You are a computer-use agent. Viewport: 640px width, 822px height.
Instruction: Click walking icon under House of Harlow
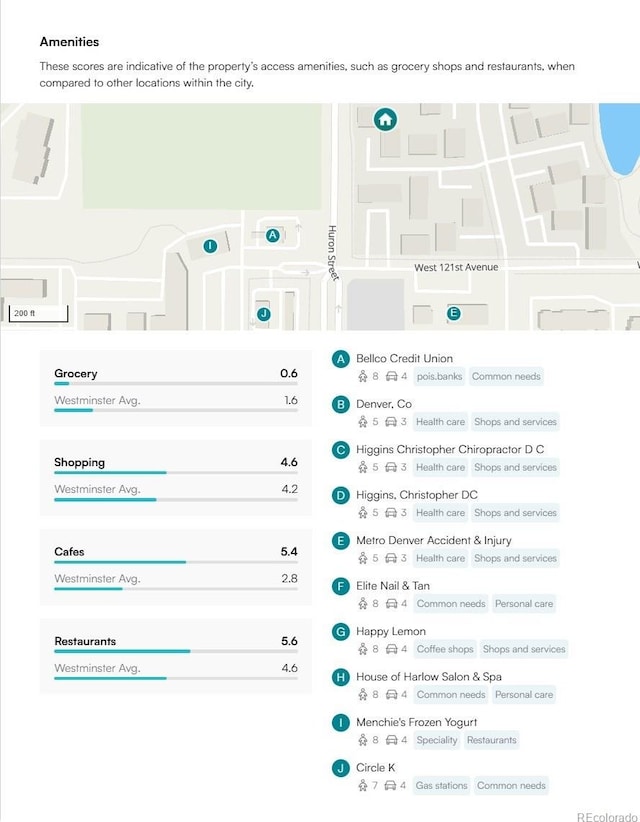coord(362,695)
